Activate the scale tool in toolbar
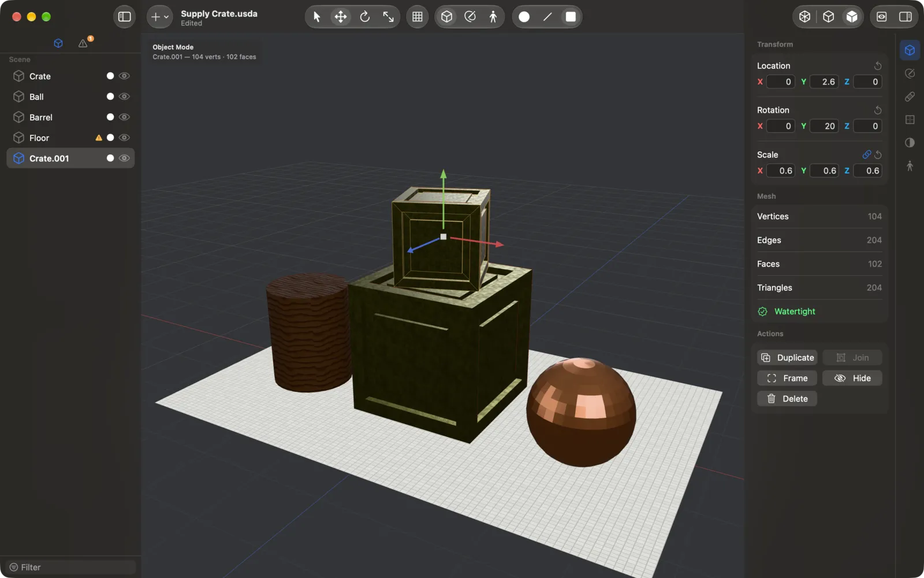Screen dimensions: 924x578 389,17
